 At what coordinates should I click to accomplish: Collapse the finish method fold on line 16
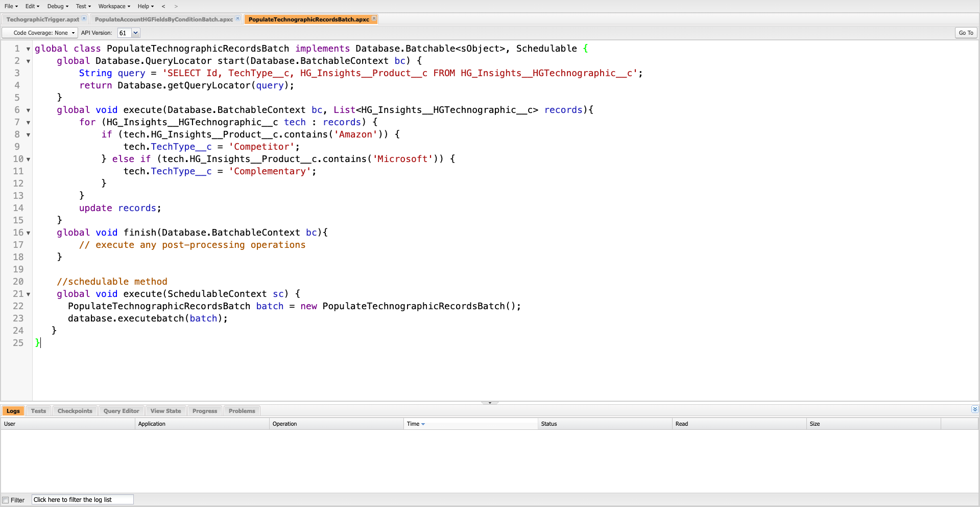28,233
